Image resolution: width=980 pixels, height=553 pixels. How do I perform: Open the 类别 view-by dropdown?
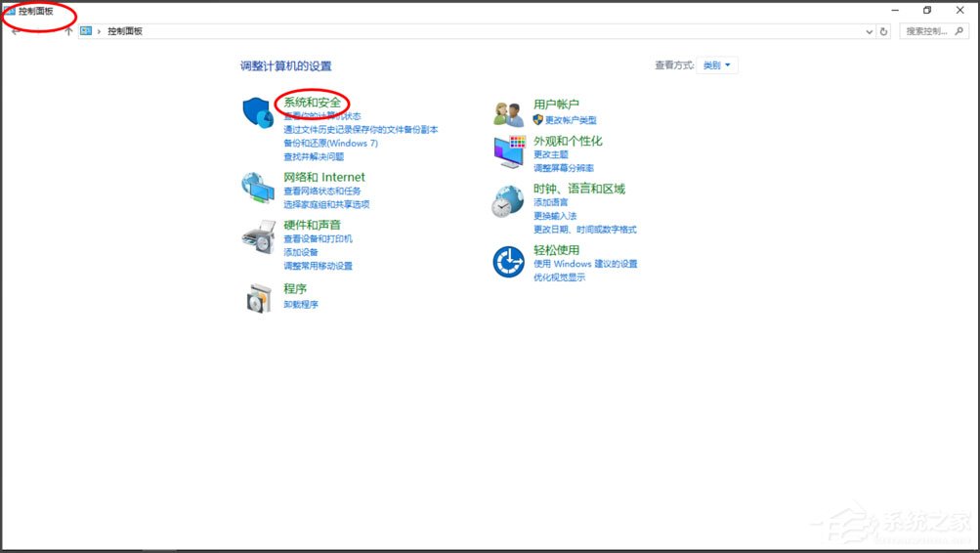(x=717, y=65)
